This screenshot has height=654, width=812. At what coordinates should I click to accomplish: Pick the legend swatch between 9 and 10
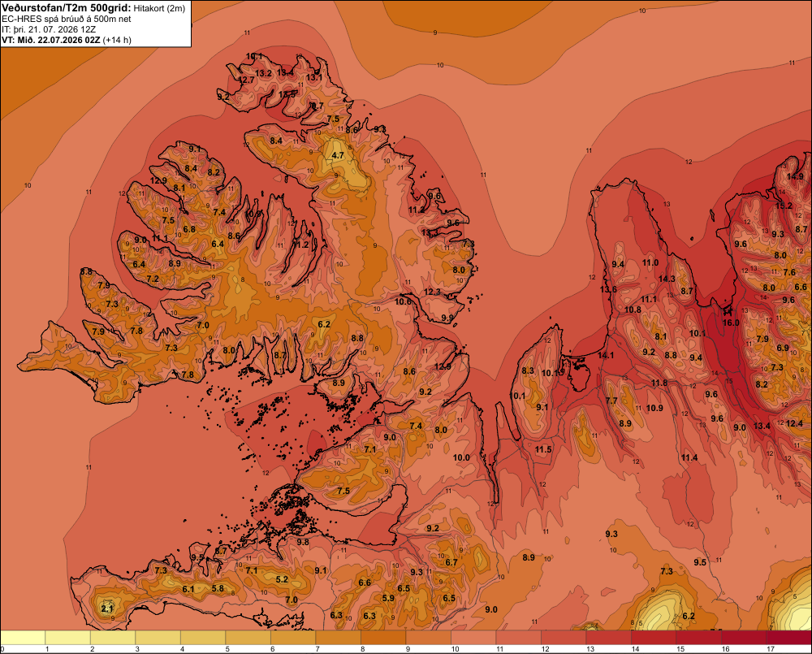click(428, 638)
